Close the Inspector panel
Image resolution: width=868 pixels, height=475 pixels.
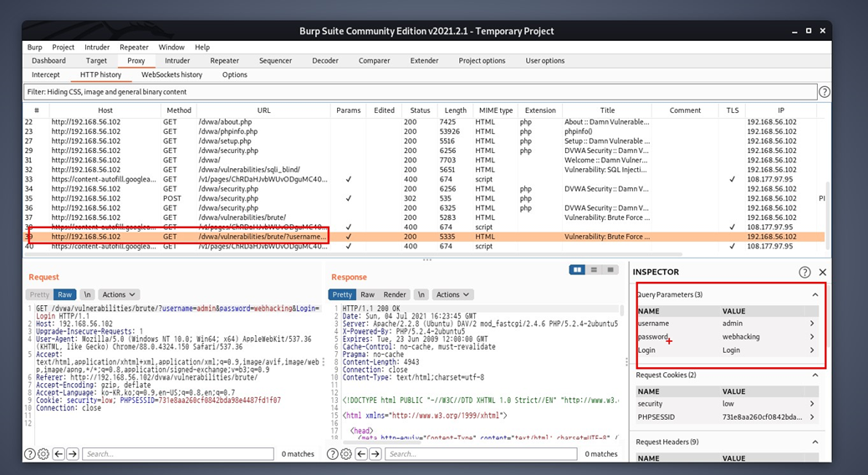(823, 272)
